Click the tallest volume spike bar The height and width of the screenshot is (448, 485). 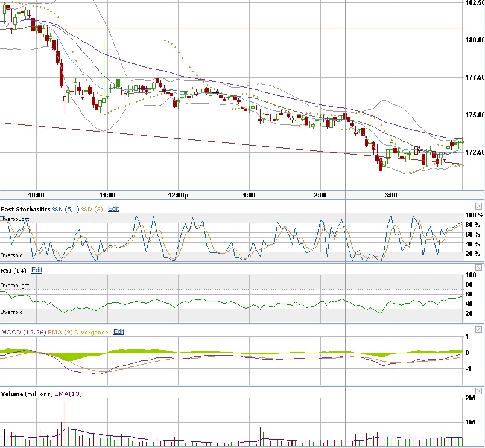pyautogui.click(x=65, y=423)
